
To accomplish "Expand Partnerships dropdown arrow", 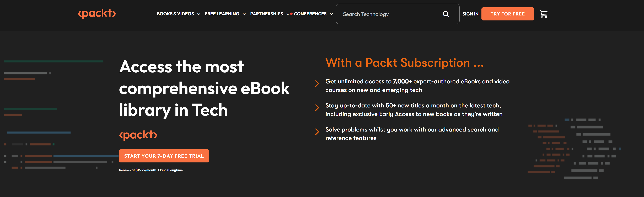I will pos(288,14).
